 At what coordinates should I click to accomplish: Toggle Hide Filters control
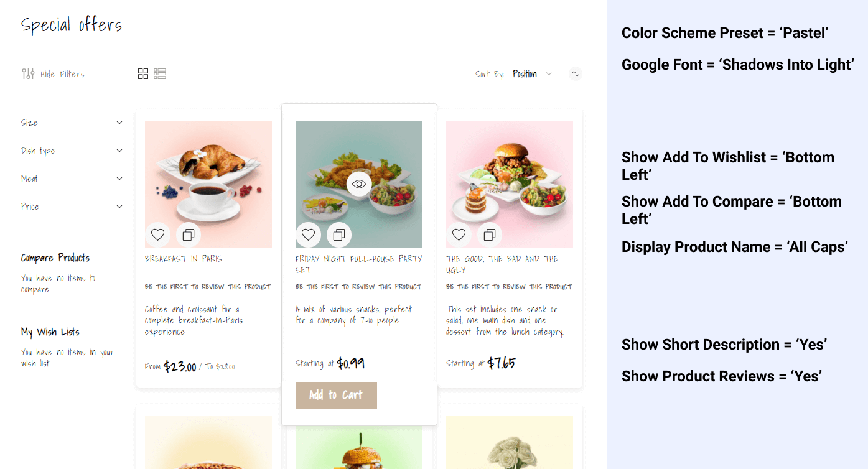53,74
